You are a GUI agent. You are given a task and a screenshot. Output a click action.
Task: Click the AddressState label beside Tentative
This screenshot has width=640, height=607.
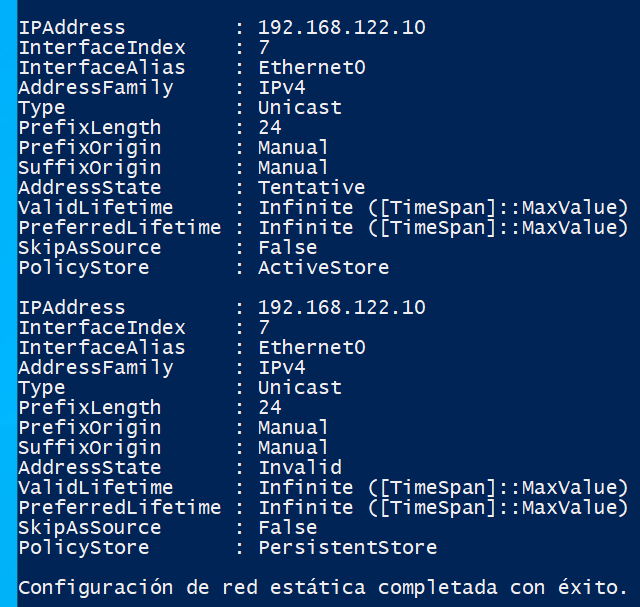pos(89,188)
